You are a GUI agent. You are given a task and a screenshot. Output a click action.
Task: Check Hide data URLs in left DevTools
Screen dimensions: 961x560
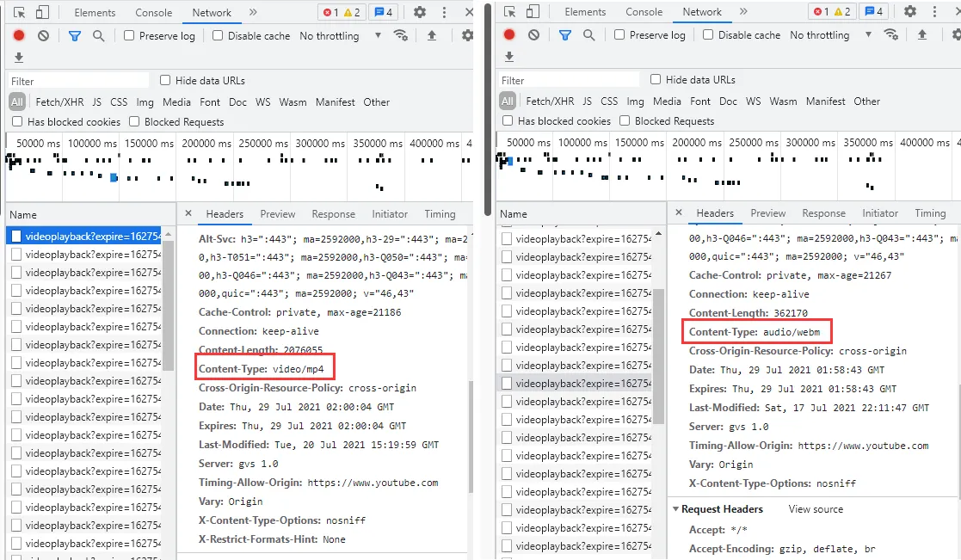[x=165, y=80]
